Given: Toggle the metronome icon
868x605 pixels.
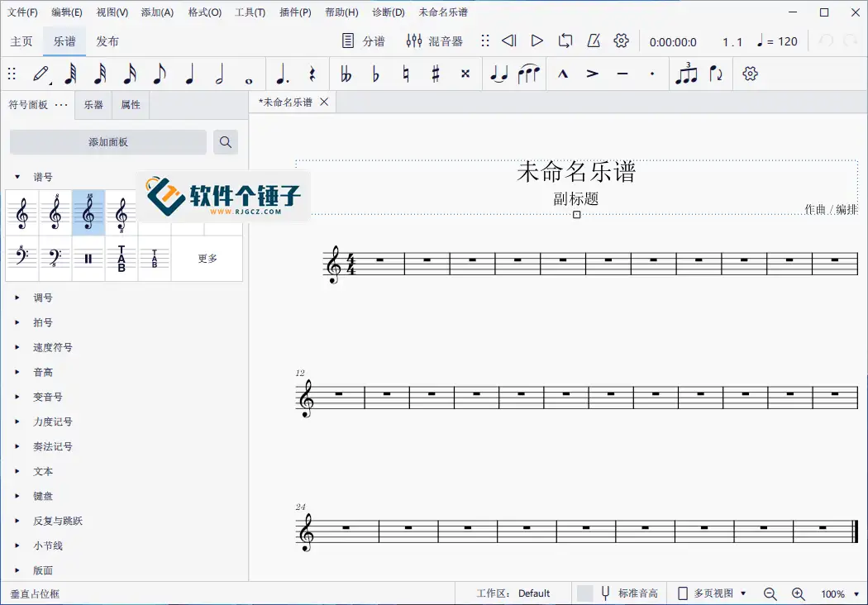Looking at the screenshot, I should coord(594,41).
